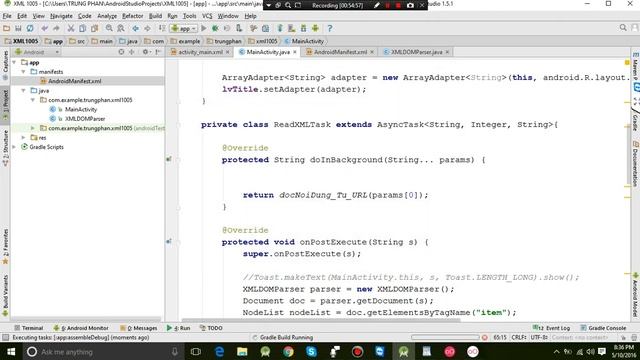Screen dimensions: 640x360
Task: Open the Project Structure icon
Action: coord(265,28)
